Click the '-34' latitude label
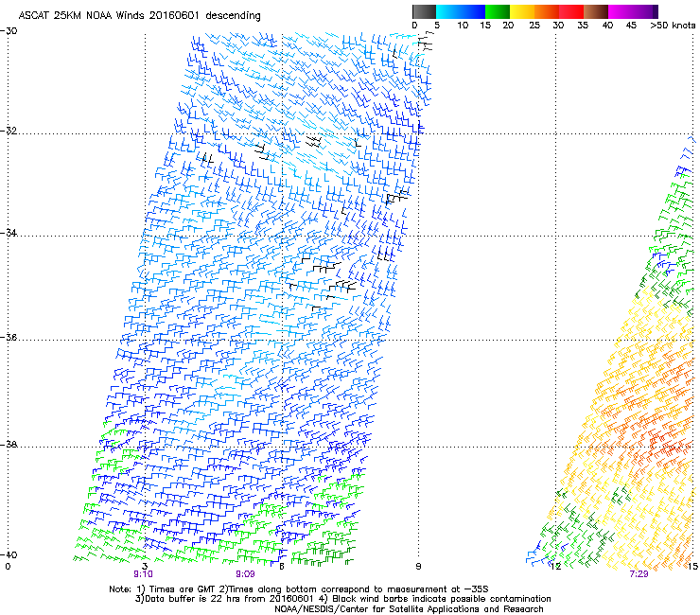 pos(9,233)
